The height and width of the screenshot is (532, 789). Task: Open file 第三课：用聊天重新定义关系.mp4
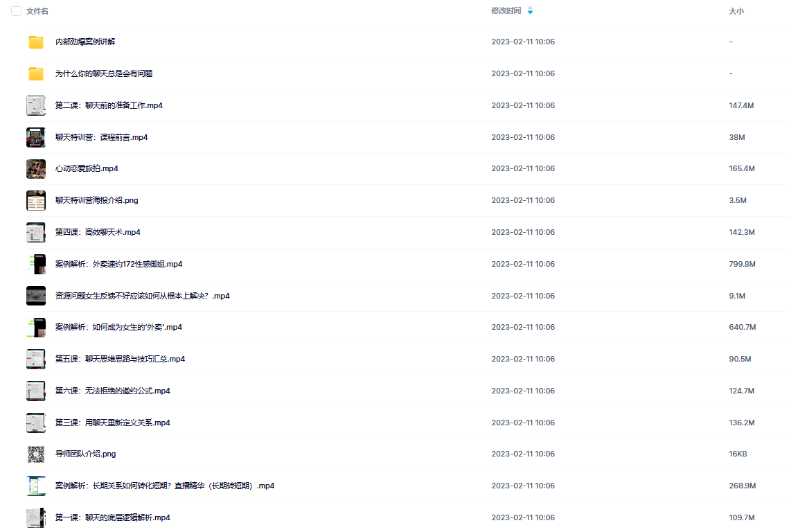[x=113, y=423]
